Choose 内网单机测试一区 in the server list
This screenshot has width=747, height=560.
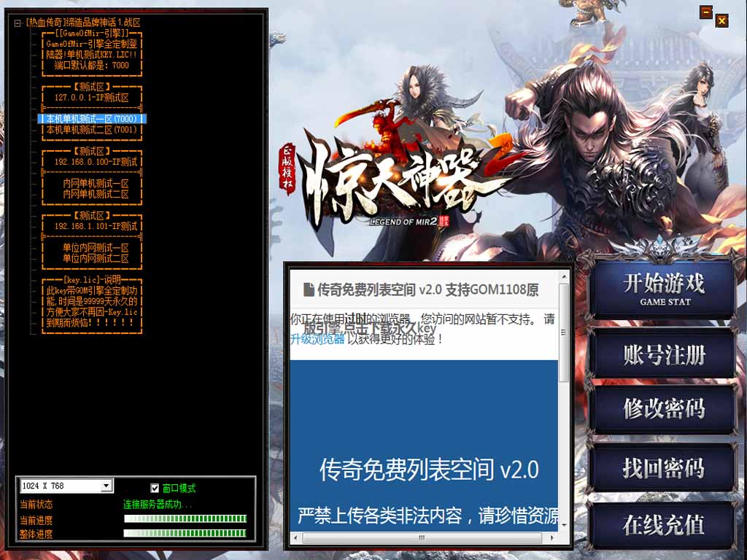[x=96, y=184]
